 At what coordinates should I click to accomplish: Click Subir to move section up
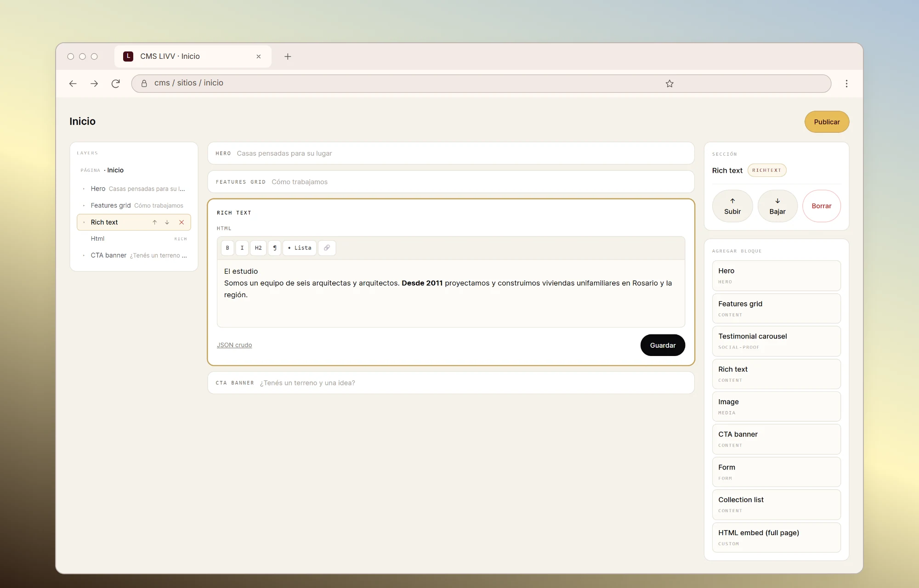click(x=732, y=206)
